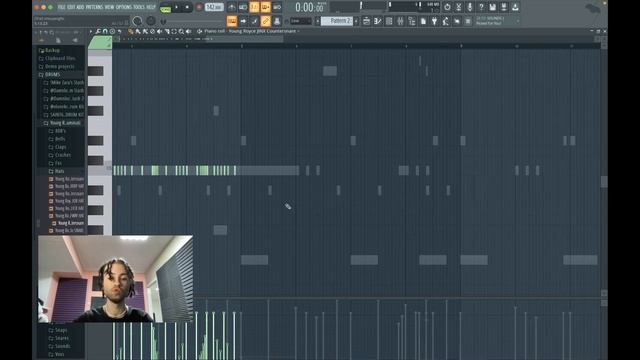Toggle the highlighted blend recording overdub button
Screen dimensions: 640x360
click(265, 7)
